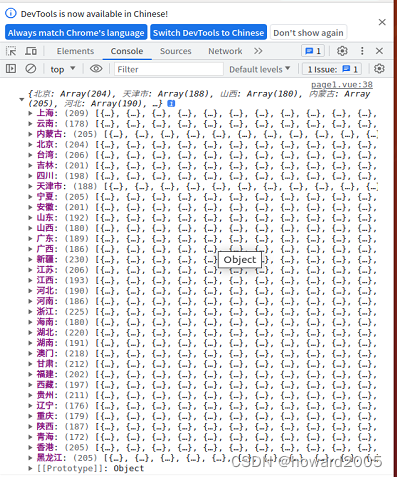Expand the 北京 array entry
397x477 pixels.
coord(30,145)
